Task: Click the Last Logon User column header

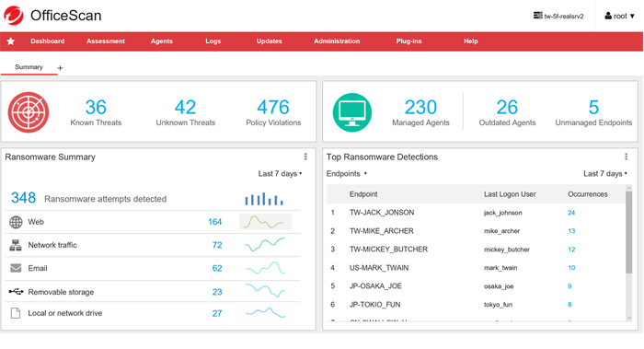Action: pos(510,194)
